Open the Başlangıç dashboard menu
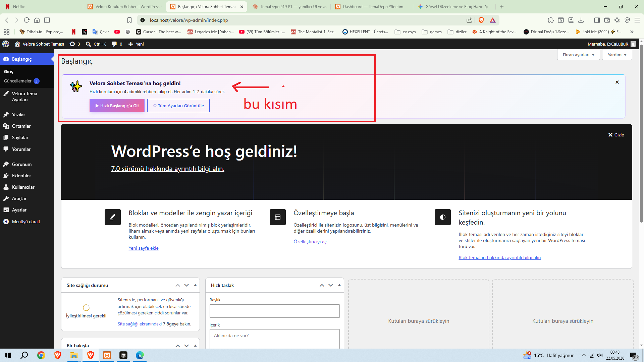The height and width of the screenshot is (362, 644). coord(27,59)
